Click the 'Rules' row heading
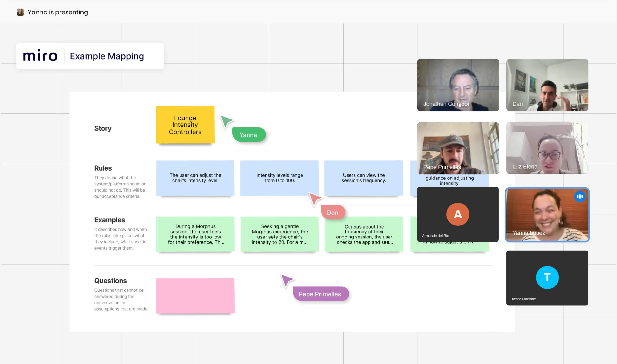Image resolution: width=617 pixels, height=364 pixels. (103, 168)
